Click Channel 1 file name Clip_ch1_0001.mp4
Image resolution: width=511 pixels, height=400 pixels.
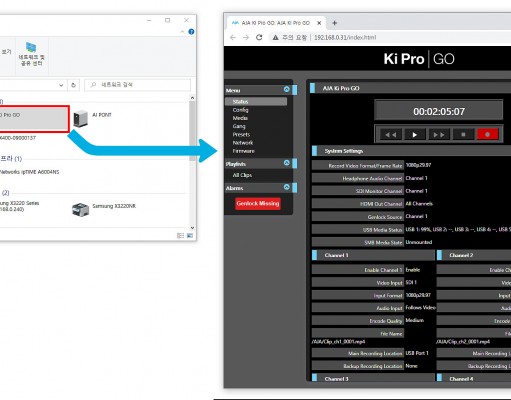(x=338, y=342)
